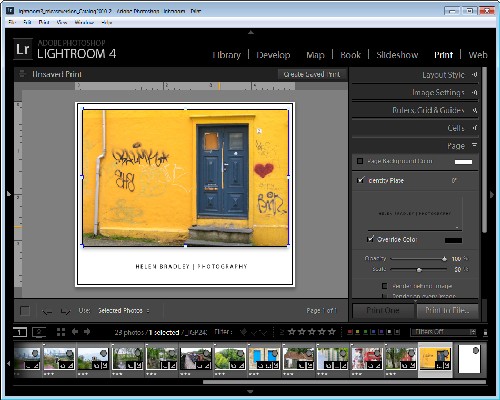
Task: Filter by purple color label
Action: (x=381, y=332)
